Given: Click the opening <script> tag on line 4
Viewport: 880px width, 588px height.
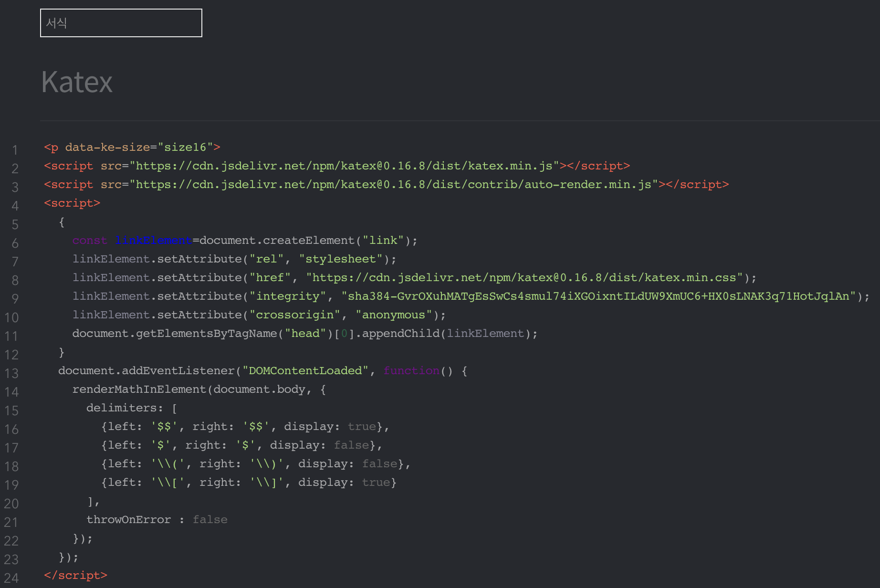Looking at the screenshot, I should pyautogui.click(x=72, y=203).
